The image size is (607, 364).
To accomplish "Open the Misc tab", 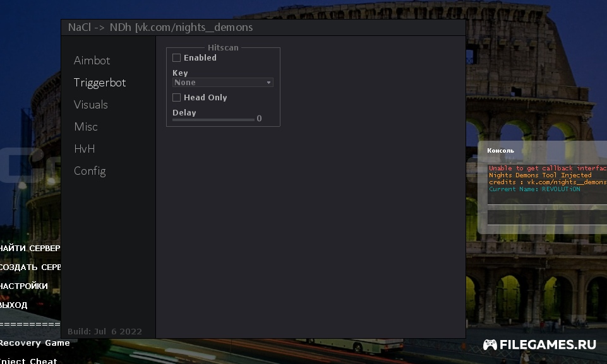I will [x=85, y=127].
